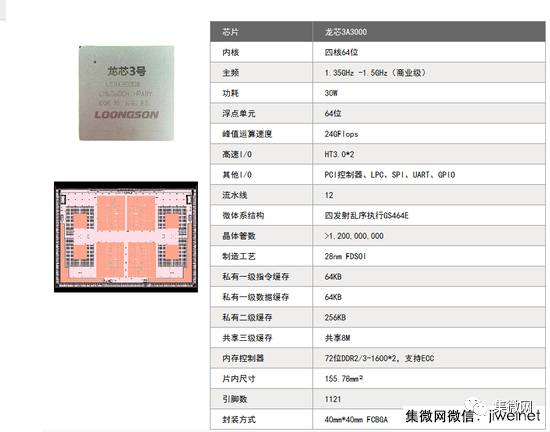Click the 龙芯3A3000 header cell
Image resolution: width=550 pixels, height=432 pixels.
(429, 32)
